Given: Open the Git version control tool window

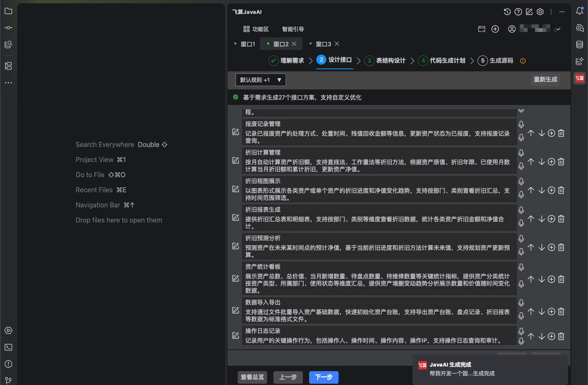Looking at the screenshot, I should [x=8, y=380].
